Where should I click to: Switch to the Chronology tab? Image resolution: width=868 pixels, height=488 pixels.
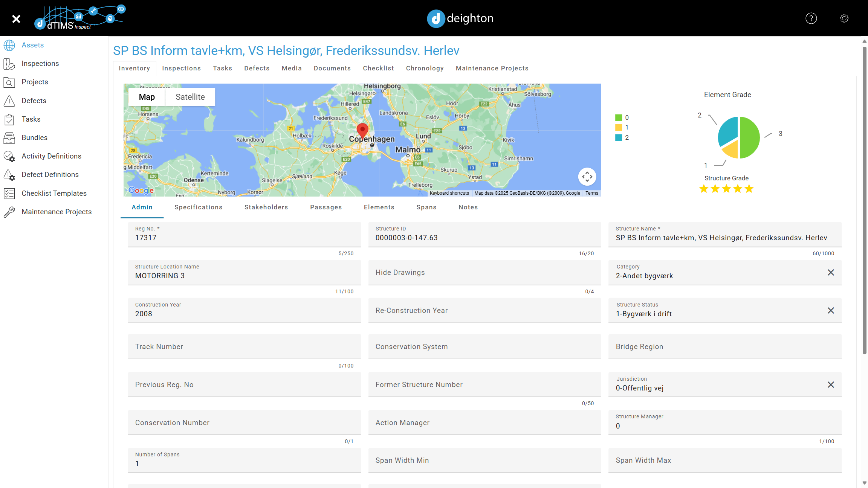425,68
